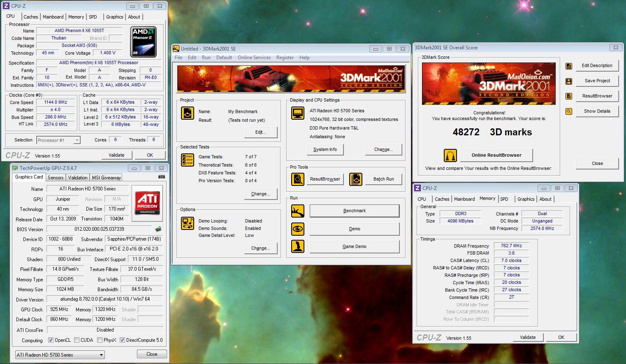Open the Help menu in 3DMark2001

click(x=304, y=58)
